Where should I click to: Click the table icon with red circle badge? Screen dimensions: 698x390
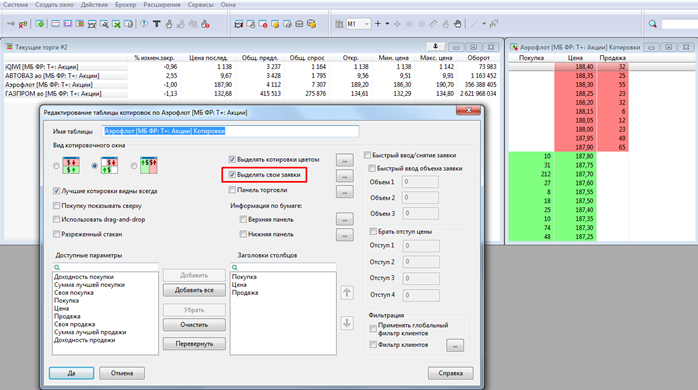[x=263, y=24]
